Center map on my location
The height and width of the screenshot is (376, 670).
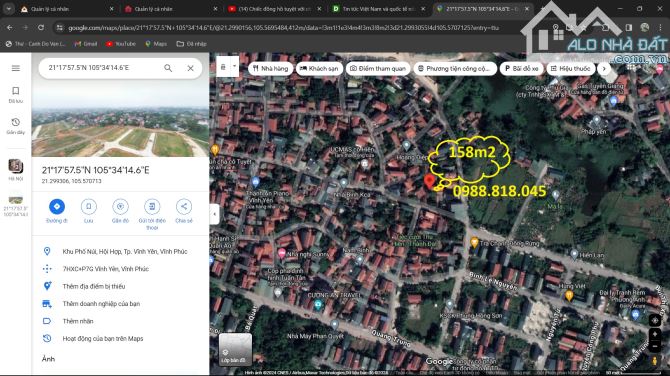pyautogui.click(x=655, y=320)
